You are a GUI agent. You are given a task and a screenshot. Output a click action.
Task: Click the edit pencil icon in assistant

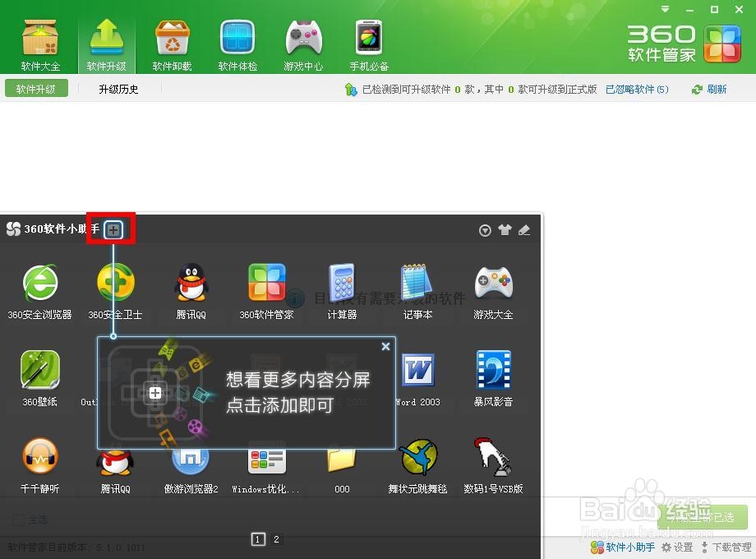click(x=524, y=230)
